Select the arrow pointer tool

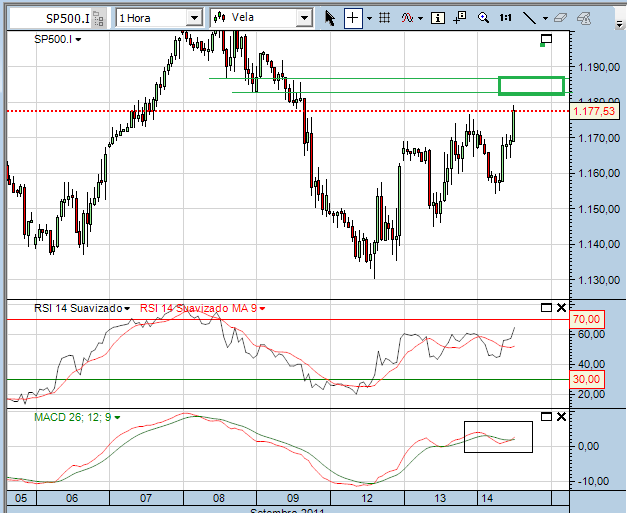click(330, 18)
